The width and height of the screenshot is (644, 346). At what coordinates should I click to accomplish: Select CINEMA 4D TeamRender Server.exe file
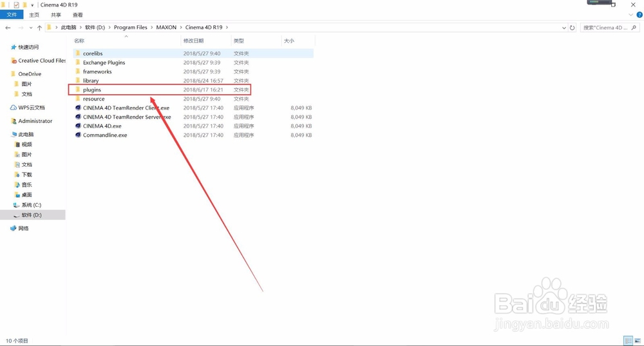click(193, 117)
